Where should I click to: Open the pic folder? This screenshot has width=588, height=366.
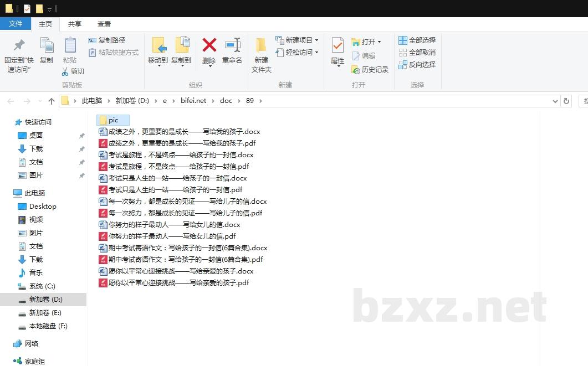(x=113, y=120)
